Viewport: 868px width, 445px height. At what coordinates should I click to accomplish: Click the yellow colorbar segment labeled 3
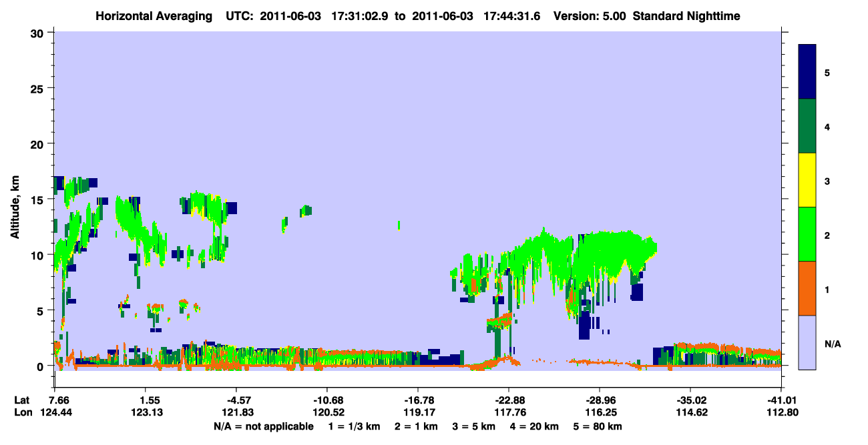[807, 180]
